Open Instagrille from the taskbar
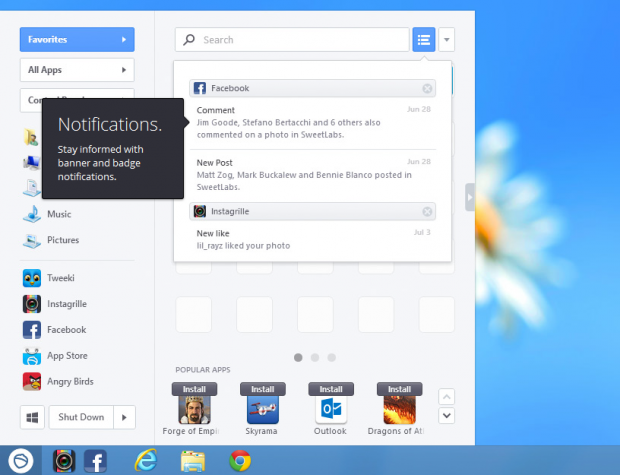 coord(64,461)
